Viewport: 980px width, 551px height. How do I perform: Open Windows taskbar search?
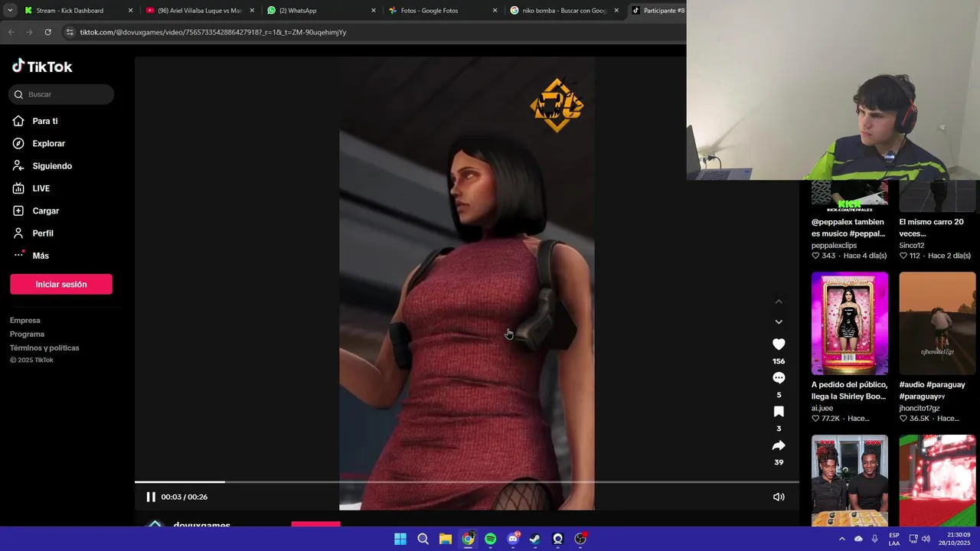coord(423,539)
